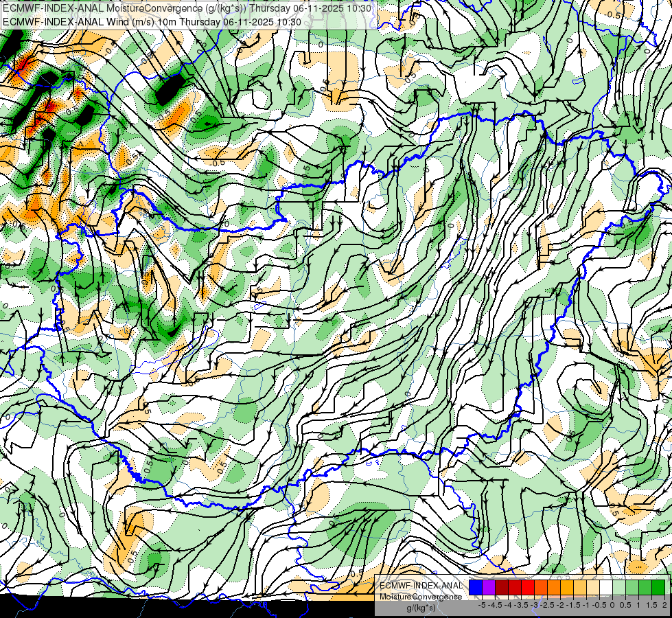Viewport: 672px width, 618px height.
Task: Click the '-3' legend scale value
Action: (x=535, y=605)
